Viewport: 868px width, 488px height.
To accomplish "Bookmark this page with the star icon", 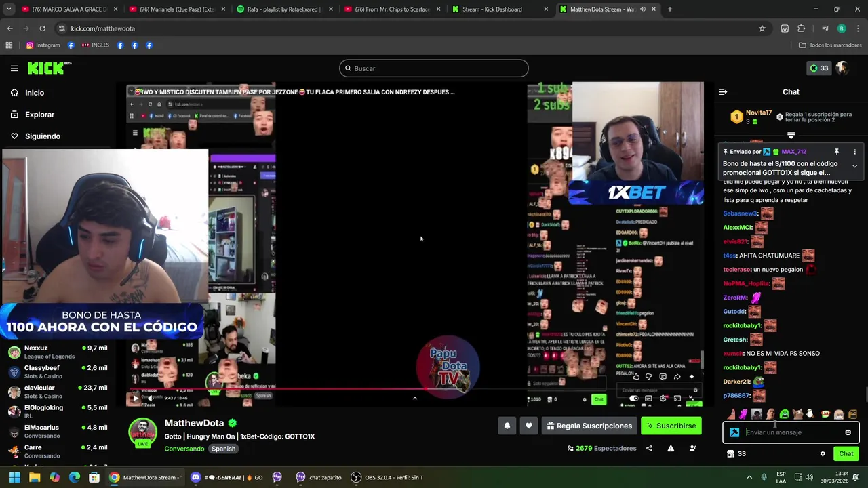I will (x=762, y=28).
